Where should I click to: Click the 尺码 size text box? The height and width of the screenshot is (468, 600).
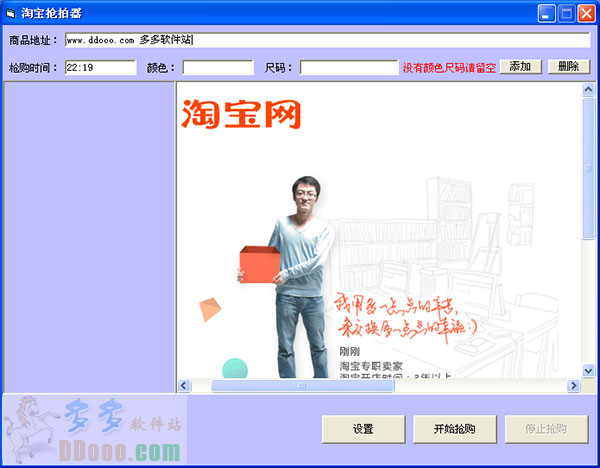click(x=349, y=67)
